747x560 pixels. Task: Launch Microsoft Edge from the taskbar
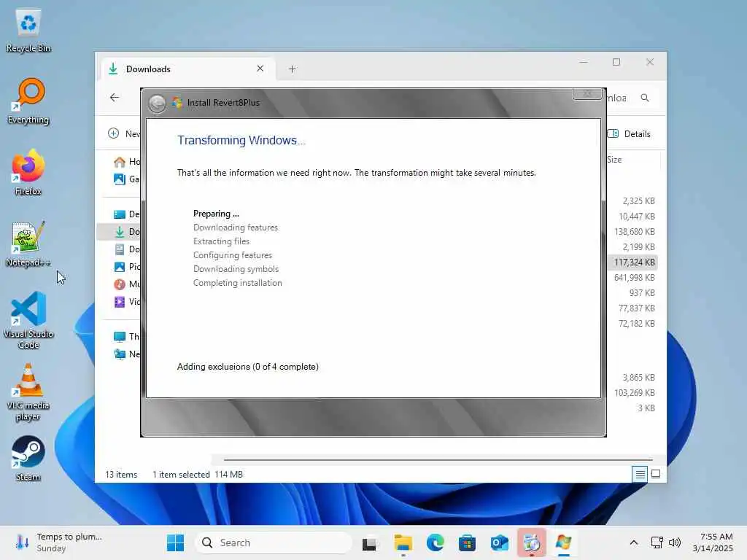pos(435,542)
